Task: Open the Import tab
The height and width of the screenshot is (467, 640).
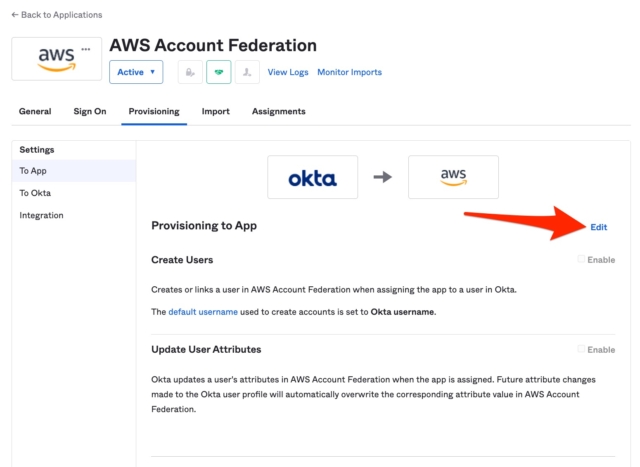Action: [x=216, y=111]
